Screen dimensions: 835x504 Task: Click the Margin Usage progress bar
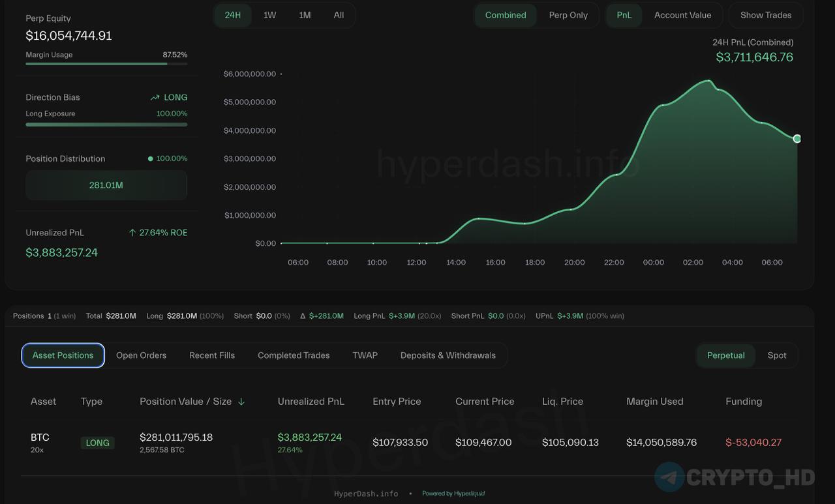click(106, 64)
